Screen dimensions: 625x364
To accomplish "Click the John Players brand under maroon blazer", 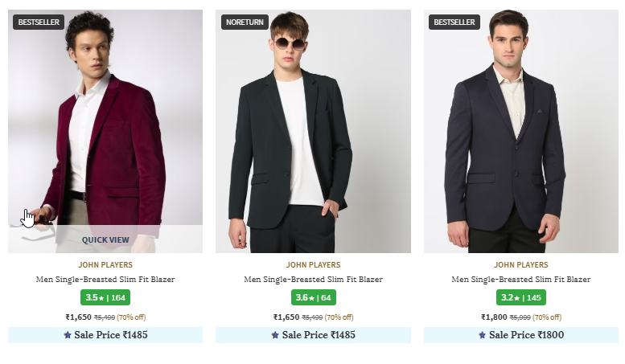I will tap(105, 264).
